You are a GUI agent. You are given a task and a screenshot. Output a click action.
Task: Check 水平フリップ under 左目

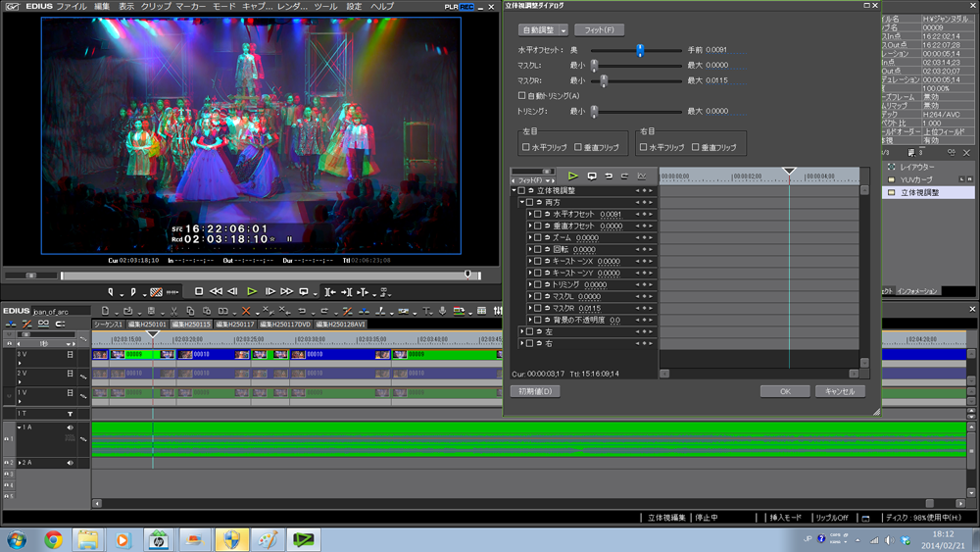pos(525,147)
